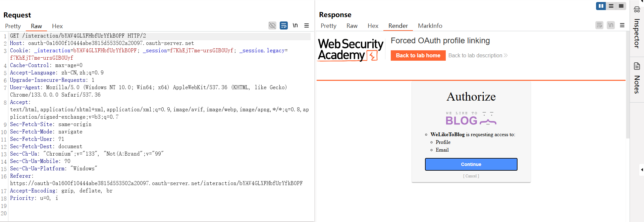Screen dimensions: 644x222
Task: Open the Notes side panel
Action: tap(637, 78)
